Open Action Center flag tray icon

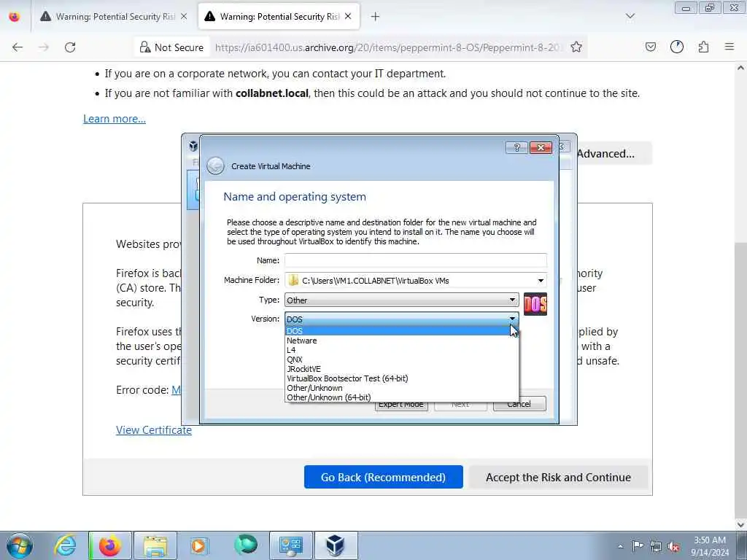638,546
